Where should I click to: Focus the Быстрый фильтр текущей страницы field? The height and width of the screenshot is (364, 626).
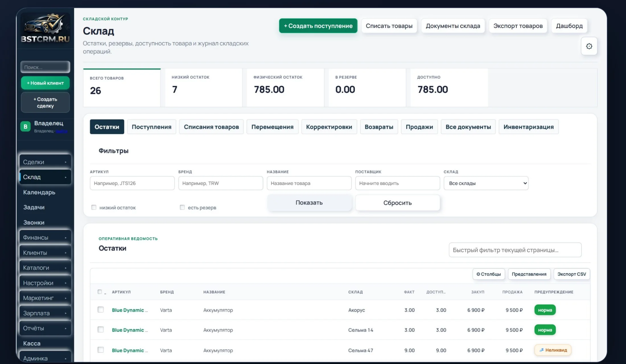[x=515, y=250]
